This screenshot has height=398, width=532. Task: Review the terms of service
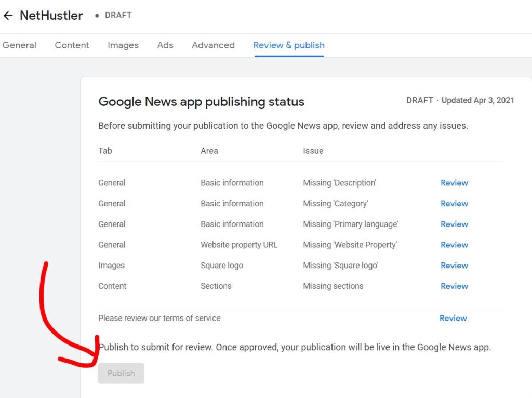(x=453, y=318)
